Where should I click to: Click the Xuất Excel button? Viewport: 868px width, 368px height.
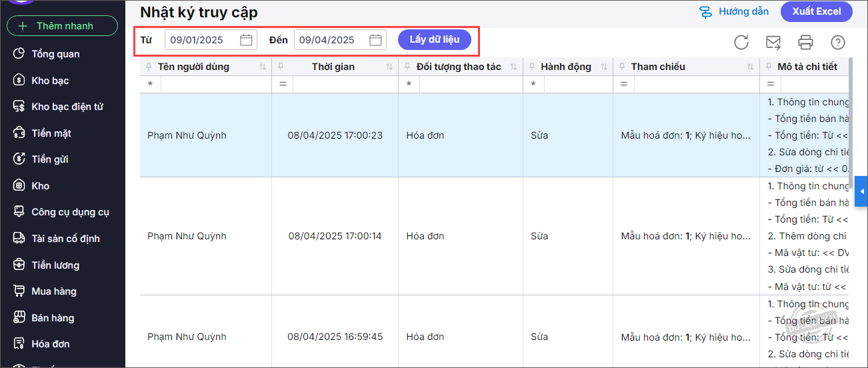pos(817,11)
